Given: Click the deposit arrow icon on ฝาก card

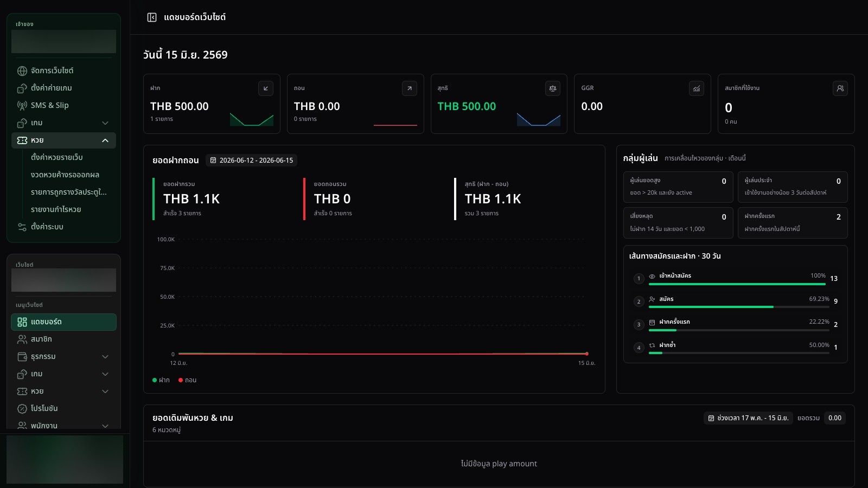Looking at the screenshot, I should pos(266,88).
